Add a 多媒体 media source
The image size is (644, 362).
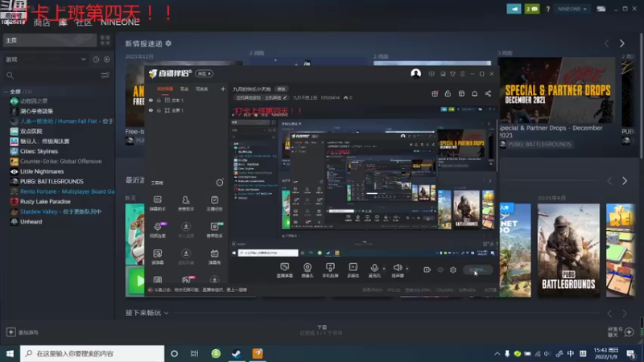click(x=353, y=270)
